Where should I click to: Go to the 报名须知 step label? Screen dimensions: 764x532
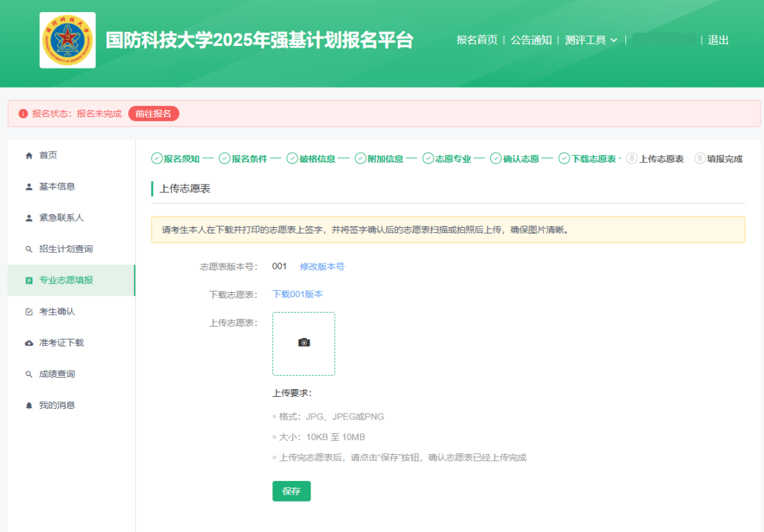pos(182,158)
